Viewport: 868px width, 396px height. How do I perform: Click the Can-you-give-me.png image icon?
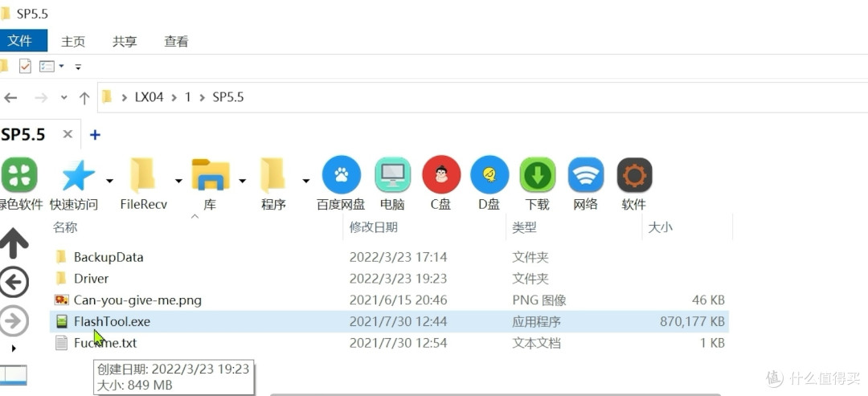61,300
